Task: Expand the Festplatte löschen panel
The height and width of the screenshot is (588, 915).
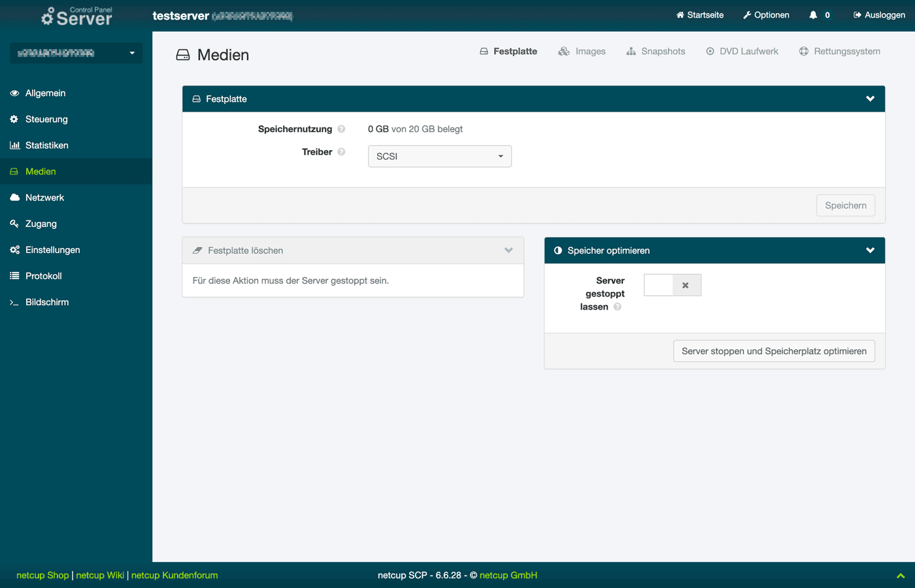Action: click(x=508, y=251)
